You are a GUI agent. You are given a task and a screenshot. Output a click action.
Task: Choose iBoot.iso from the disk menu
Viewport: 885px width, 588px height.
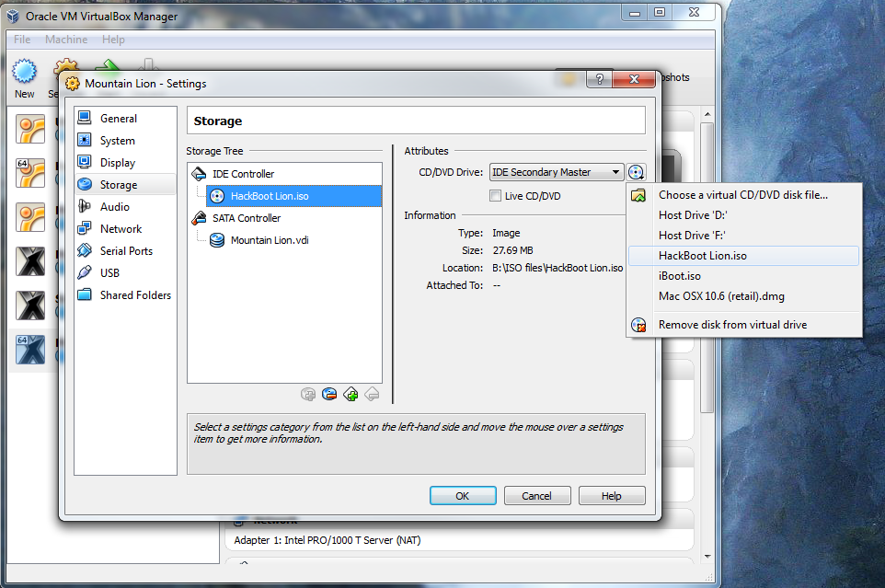click(x=680, y=276)
